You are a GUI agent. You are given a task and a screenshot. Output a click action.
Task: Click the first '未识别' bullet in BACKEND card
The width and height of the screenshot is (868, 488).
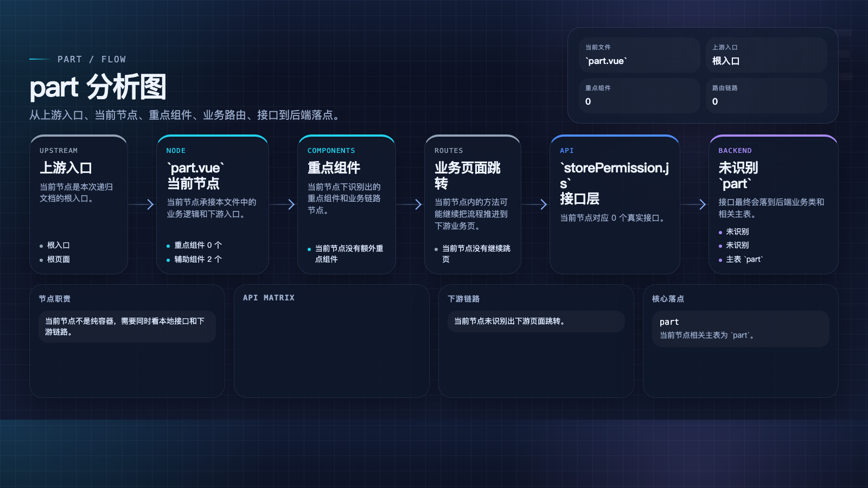737,232
